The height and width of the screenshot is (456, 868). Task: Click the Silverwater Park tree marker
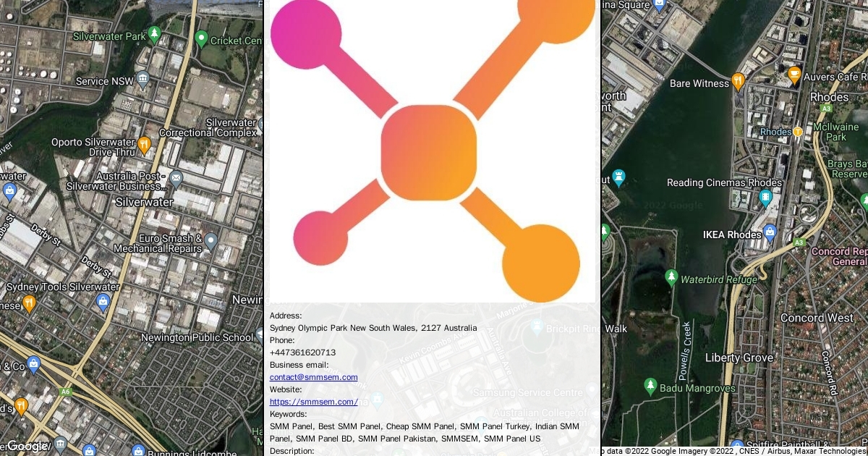154,35
